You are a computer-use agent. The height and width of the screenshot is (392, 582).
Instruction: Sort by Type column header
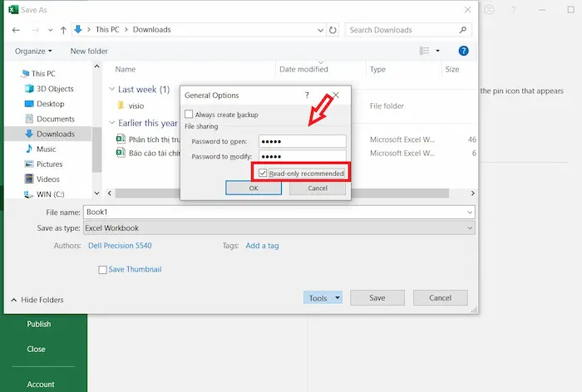(x=377, y=70)
